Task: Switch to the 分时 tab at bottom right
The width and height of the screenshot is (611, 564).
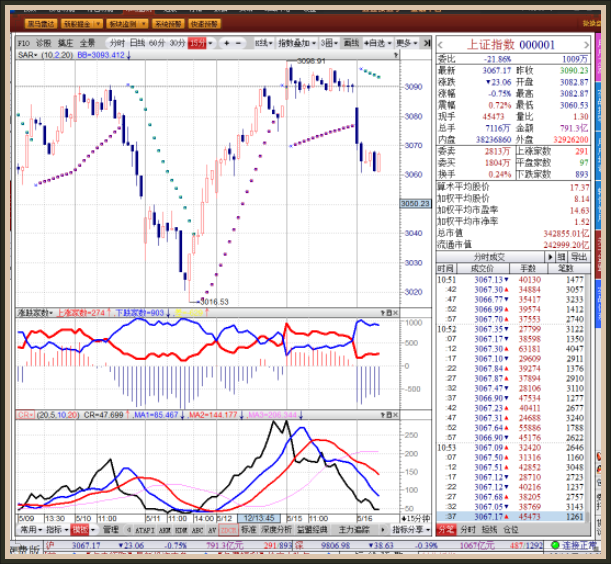Action: point(468,530)
